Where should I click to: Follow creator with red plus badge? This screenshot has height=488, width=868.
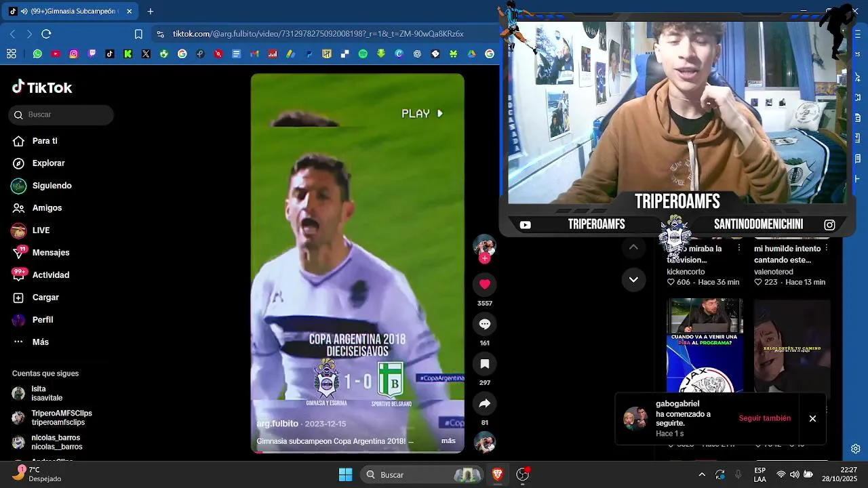click(x=484, y=258)
